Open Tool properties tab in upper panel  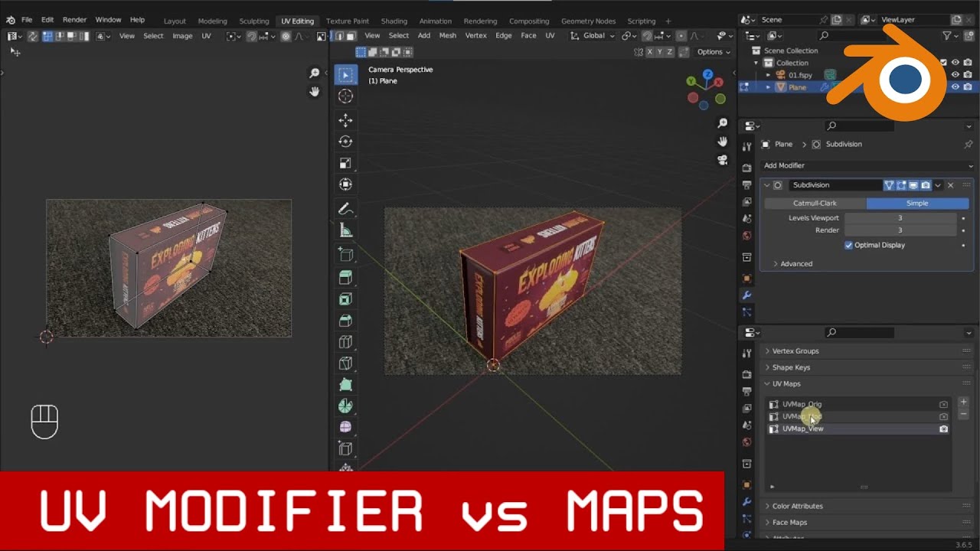[x=746, y=146]
